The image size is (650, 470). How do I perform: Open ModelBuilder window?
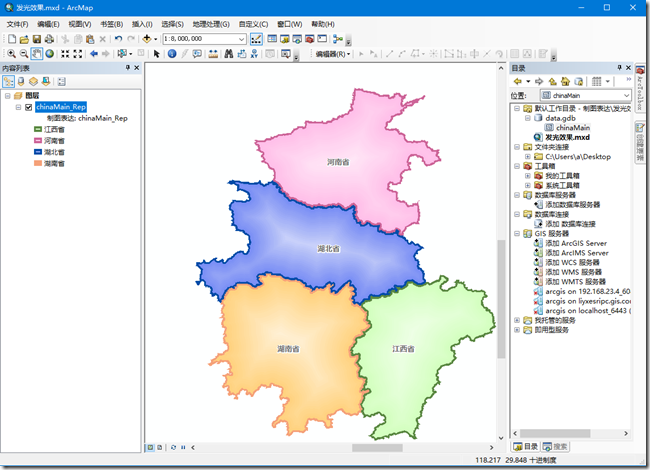[x=338, y=39]
